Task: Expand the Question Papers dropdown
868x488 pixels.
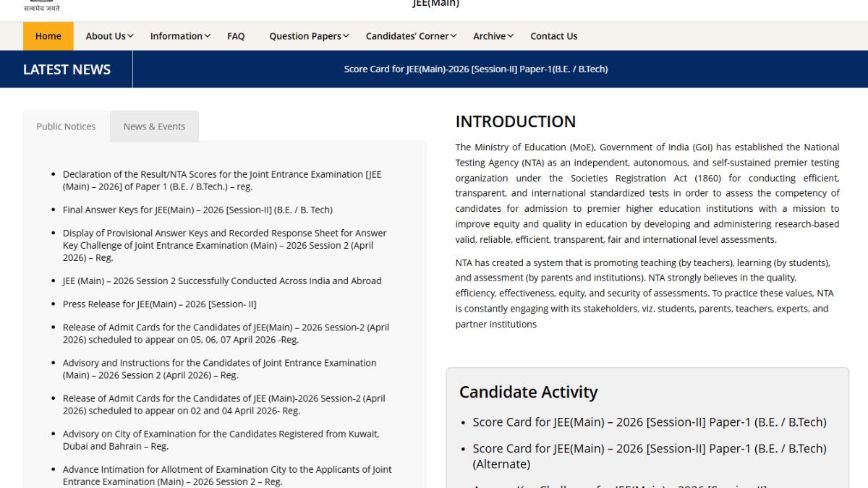Action: 309,36
